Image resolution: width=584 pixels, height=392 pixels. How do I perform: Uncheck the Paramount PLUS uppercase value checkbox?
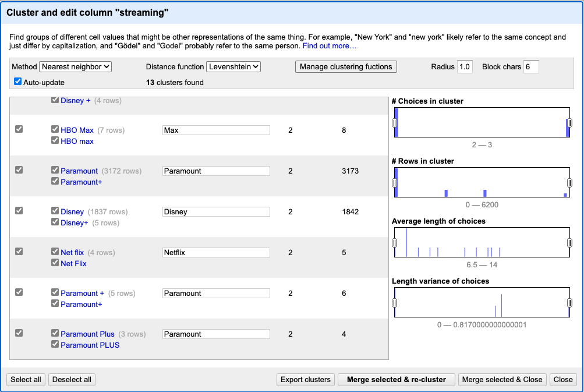point(55,344)
